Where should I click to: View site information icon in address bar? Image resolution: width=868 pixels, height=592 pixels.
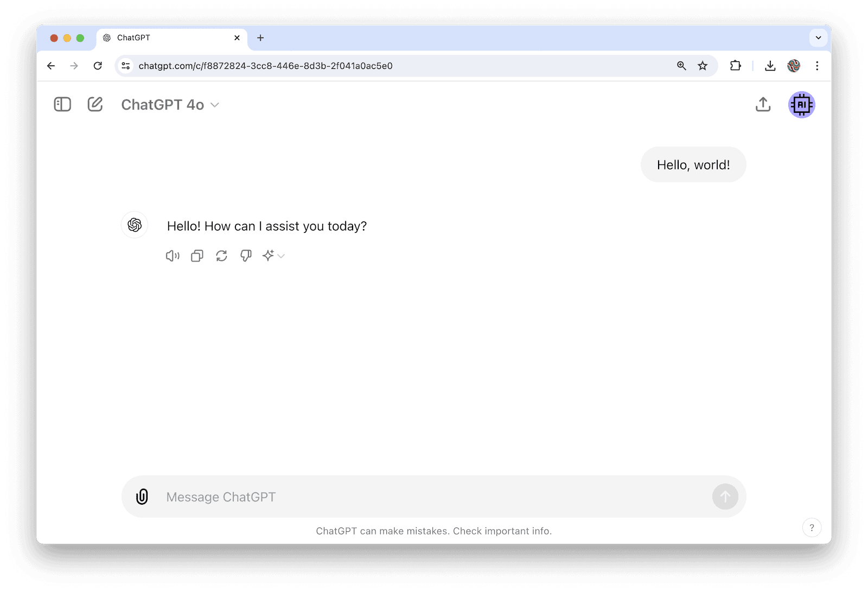pyautogui.click(x=126, y=66)
